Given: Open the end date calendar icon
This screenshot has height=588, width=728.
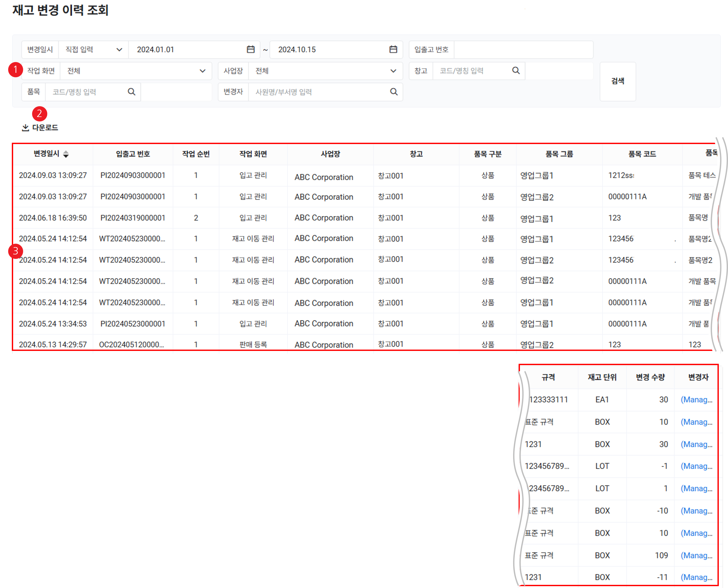Looking at the screenshot, I should [393, 49].
